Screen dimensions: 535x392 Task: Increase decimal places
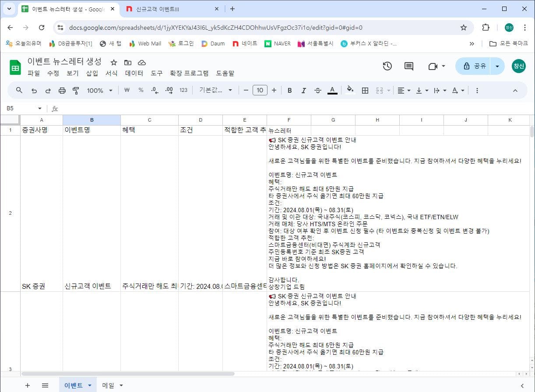pyautogui.click(x=169, y=91)
